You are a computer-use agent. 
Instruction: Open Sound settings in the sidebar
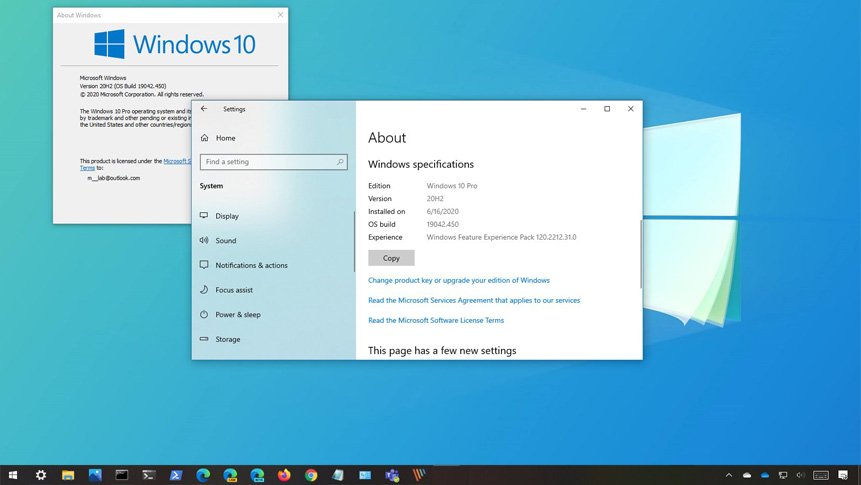(226, 241)
